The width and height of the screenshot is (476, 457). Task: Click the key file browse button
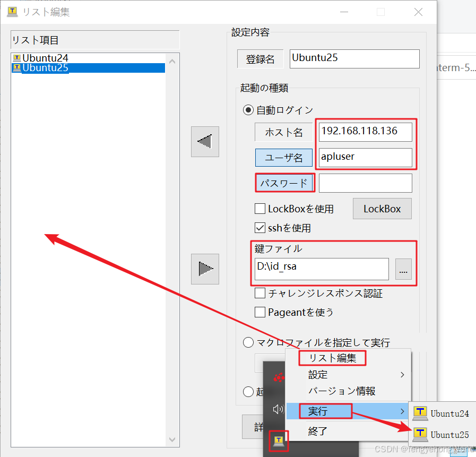pyautogui.click(x=403, y=269)
